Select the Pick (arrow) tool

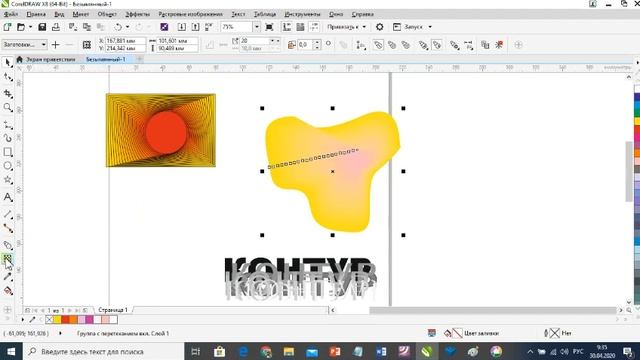8,62
